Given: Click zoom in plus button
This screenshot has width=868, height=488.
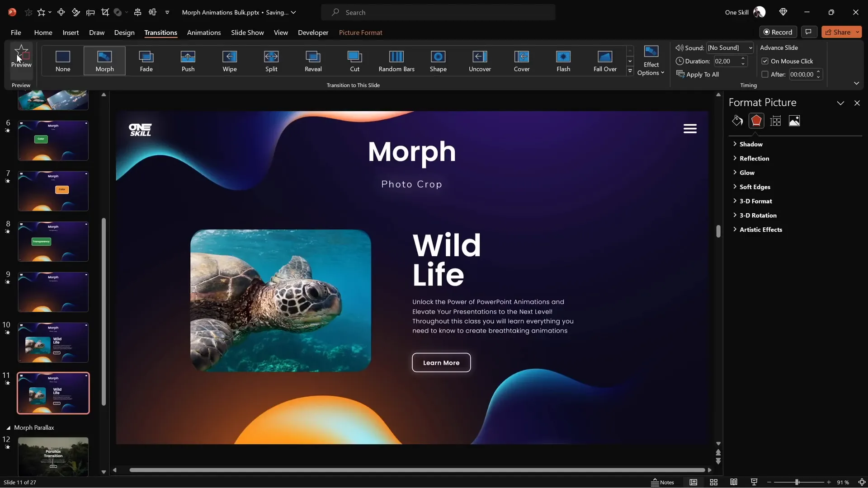Looking at the screenshot, I should tap(829, 482).
